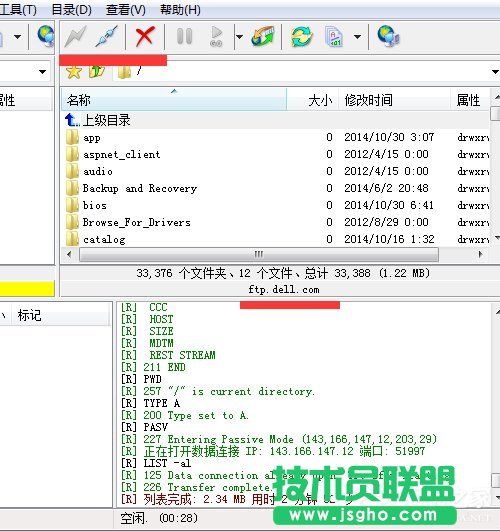Click the parent directory up-arrow icon
Viewport: 500px width, 531px height.
click(72, 120)
